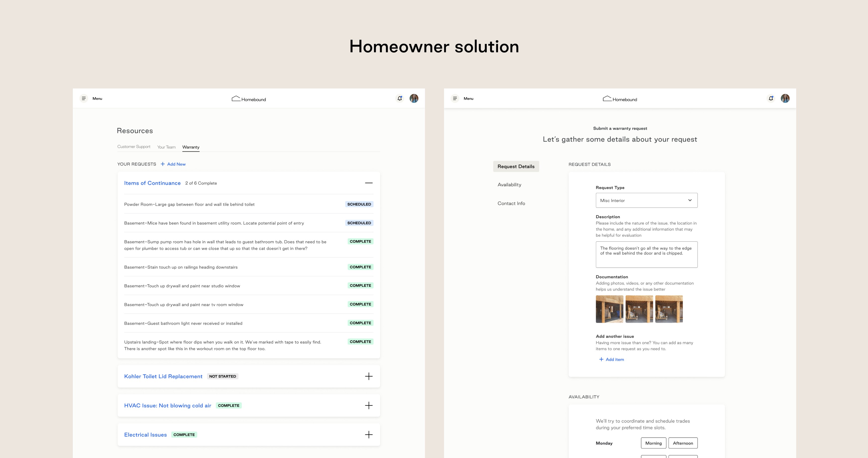
Task: Open Request Type dropdown showing Misc Interior
Action: (x=646, y=200)
